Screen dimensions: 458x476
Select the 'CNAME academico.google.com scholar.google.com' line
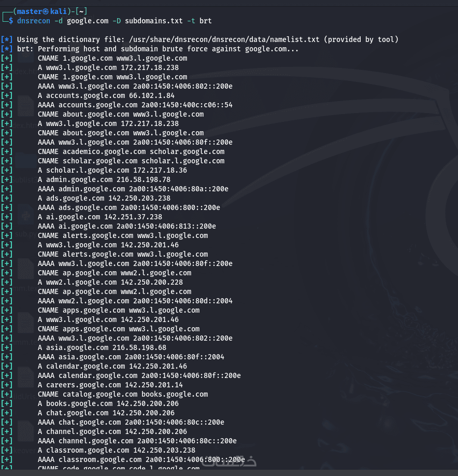point(131,151)
